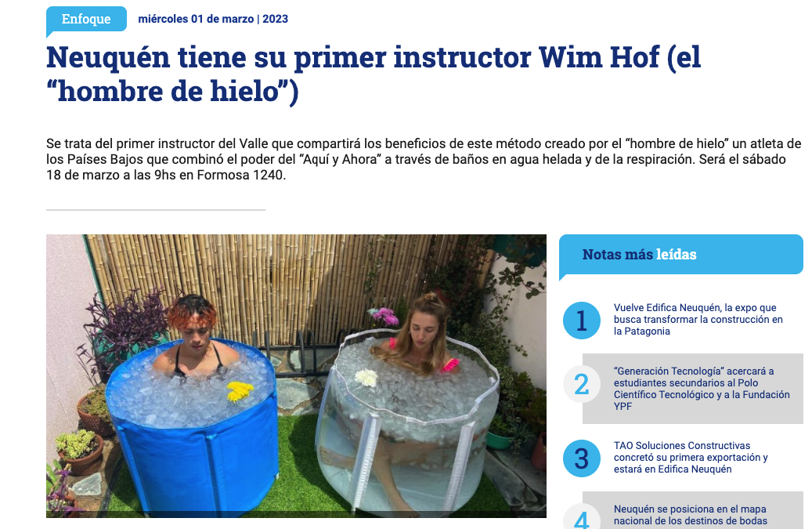Click the yellow flower floating on ice
812x529 pixels.
240,390
